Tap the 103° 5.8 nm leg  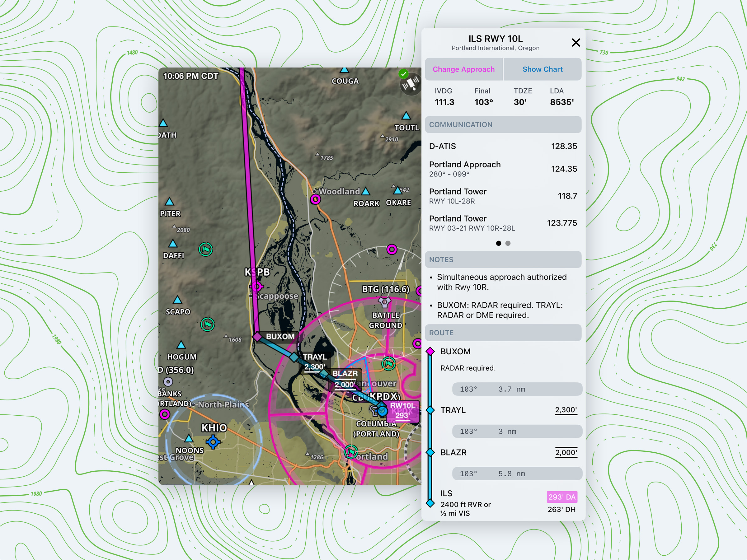click(517, 474)
